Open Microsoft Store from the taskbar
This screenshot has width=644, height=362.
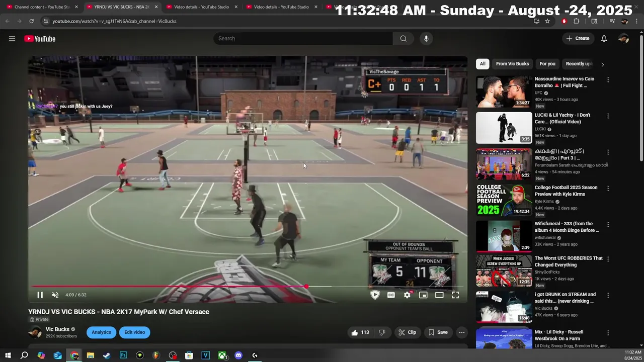(189, 355)
